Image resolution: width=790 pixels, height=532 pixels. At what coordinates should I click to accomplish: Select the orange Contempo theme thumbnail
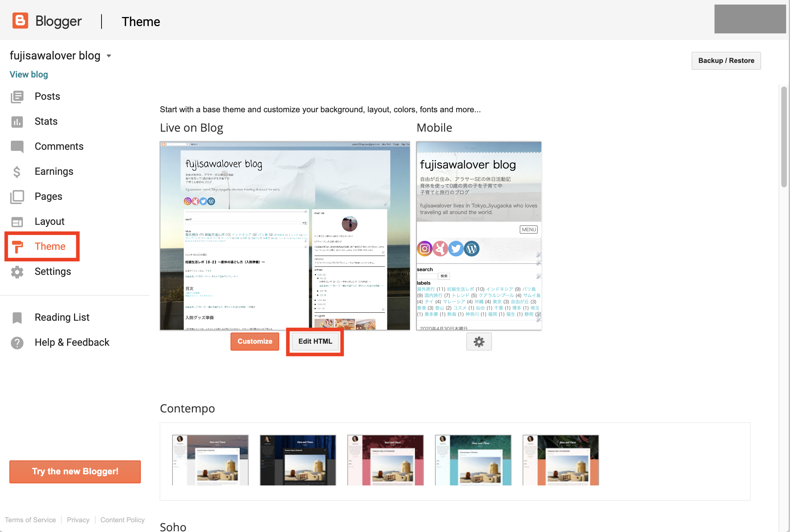561,460
